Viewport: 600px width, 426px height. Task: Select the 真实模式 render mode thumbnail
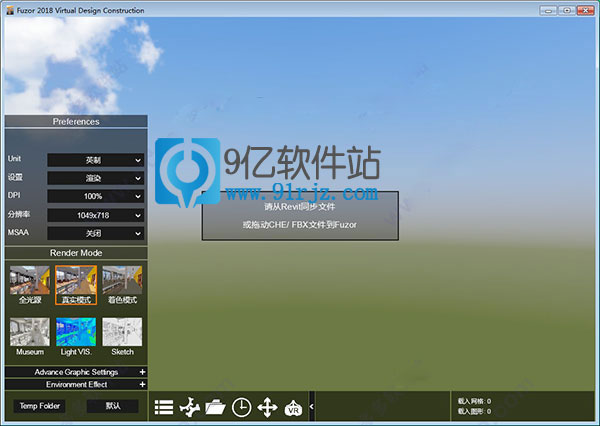[x=76, y=285]
